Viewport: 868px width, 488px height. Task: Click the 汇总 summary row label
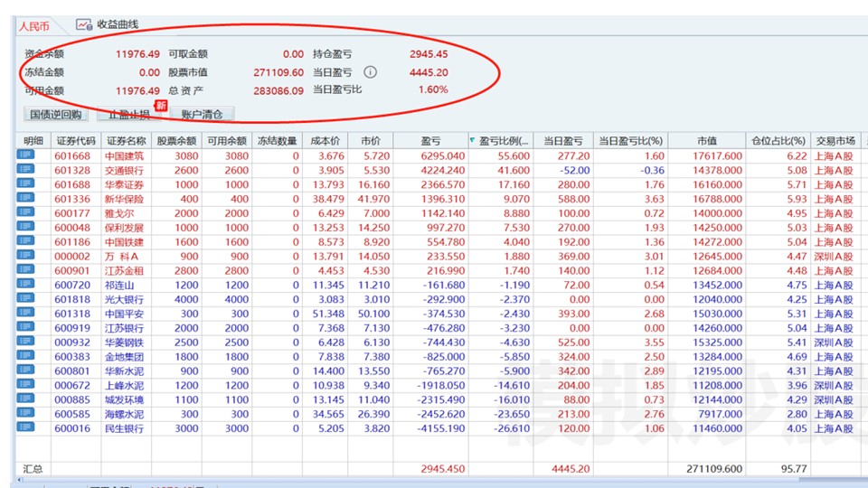(33, 469)
